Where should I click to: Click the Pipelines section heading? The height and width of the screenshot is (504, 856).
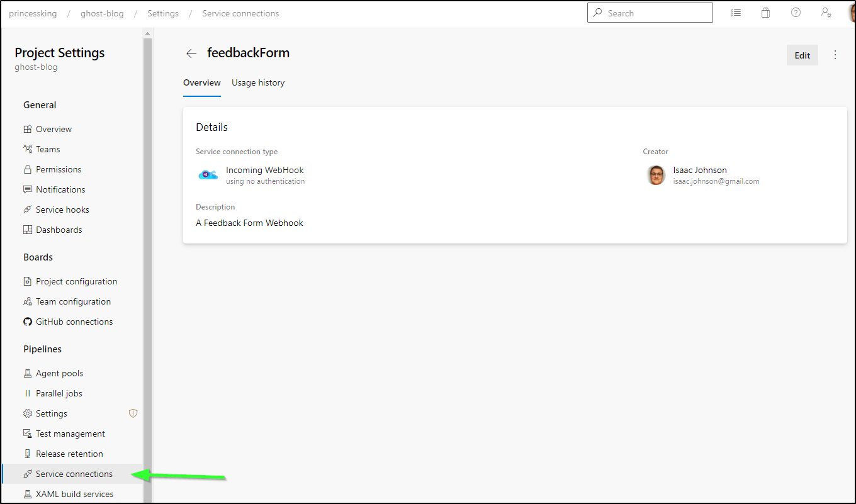(x=43, y=349)
